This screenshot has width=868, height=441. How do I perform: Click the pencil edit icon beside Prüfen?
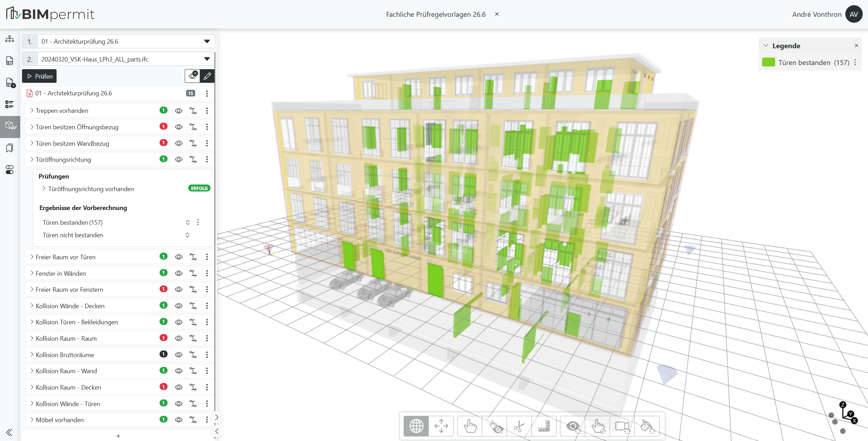coord(207,76)
